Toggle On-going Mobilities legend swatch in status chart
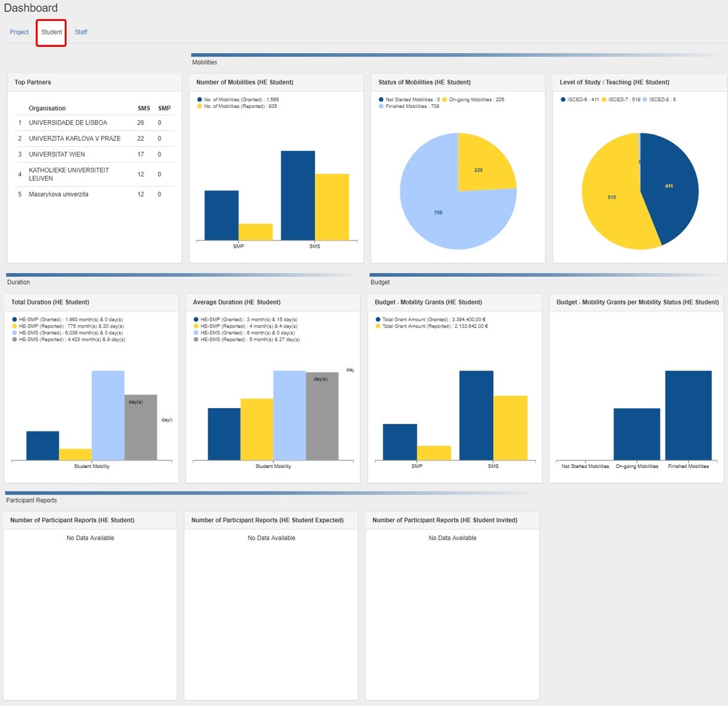 445,99
